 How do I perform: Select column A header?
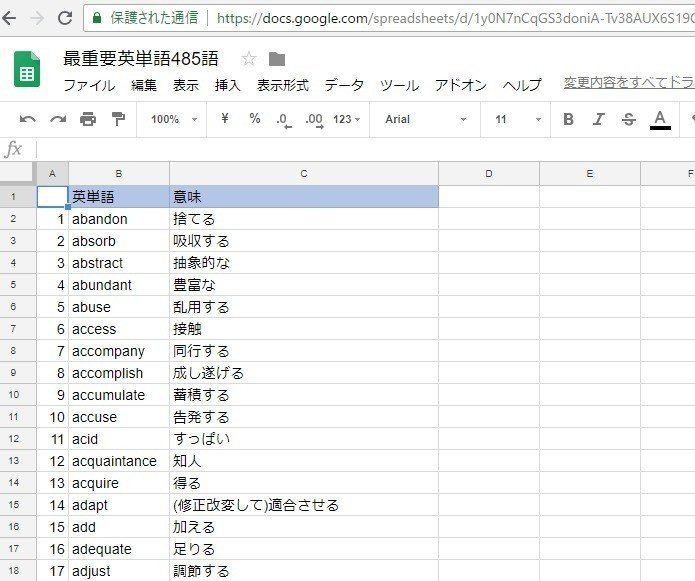pyautogui.click(x=52, y=174)
